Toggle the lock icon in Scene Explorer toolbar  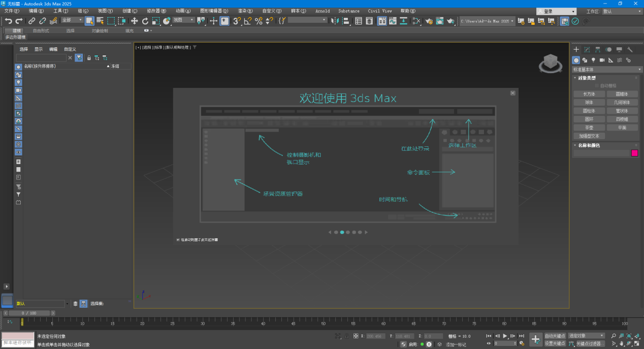(x=89, y=58)
